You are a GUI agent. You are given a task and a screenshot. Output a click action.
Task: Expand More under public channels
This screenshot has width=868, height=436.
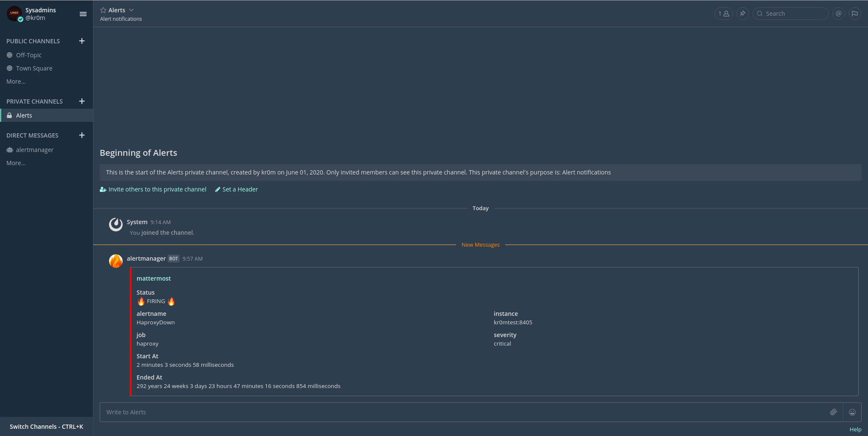click(x=16, y=82)
